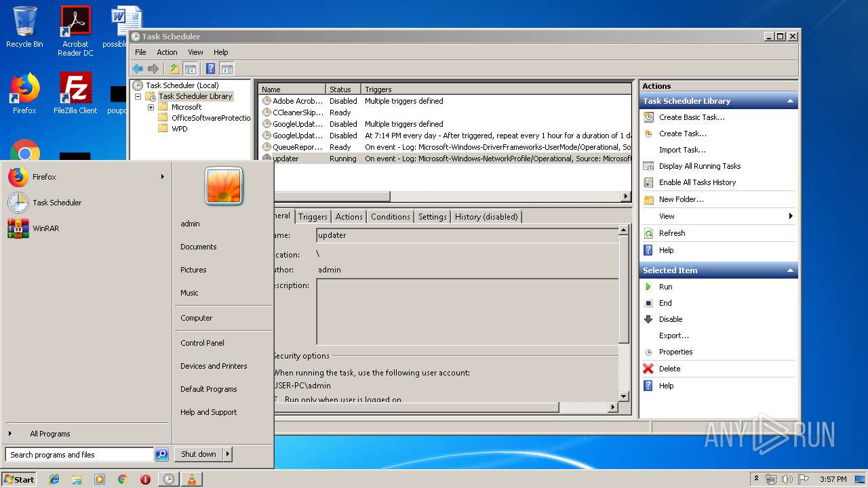Click the red Delete X icon
The image size is (868, 488).
[x=648, y=369]
